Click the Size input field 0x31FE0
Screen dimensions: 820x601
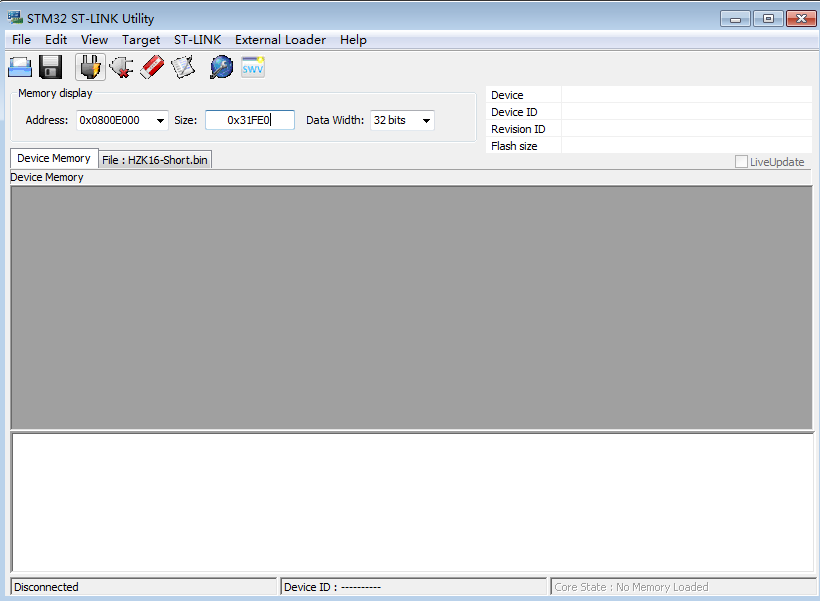pos(250,120)
